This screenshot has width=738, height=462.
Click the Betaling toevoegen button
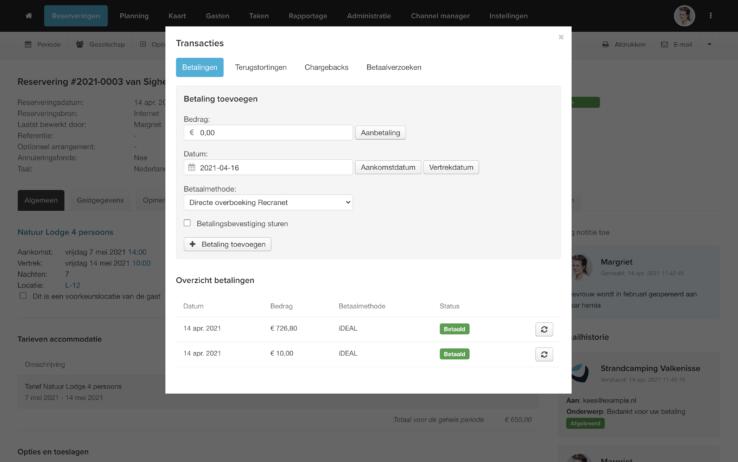(x=227, y=244)
